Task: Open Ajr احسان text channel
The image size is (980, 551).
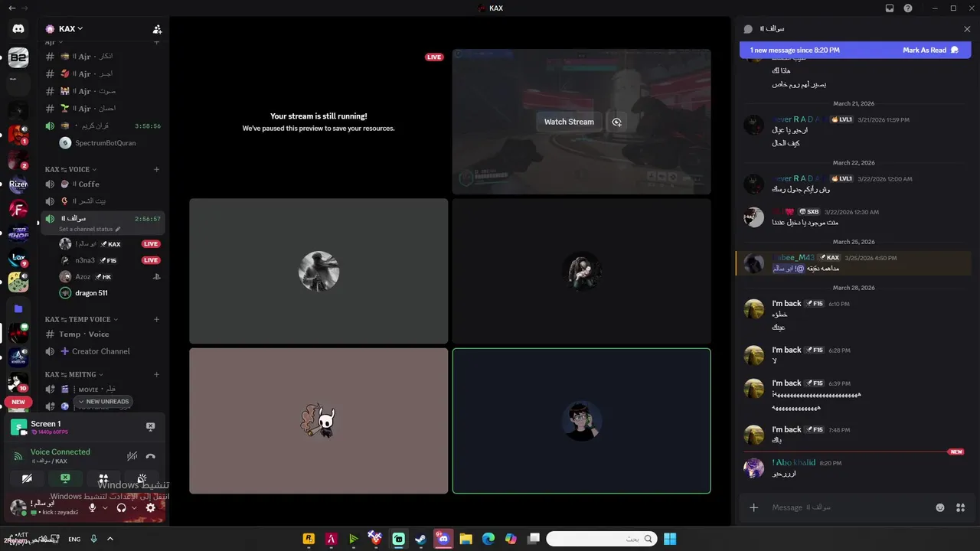Action: 103,109
